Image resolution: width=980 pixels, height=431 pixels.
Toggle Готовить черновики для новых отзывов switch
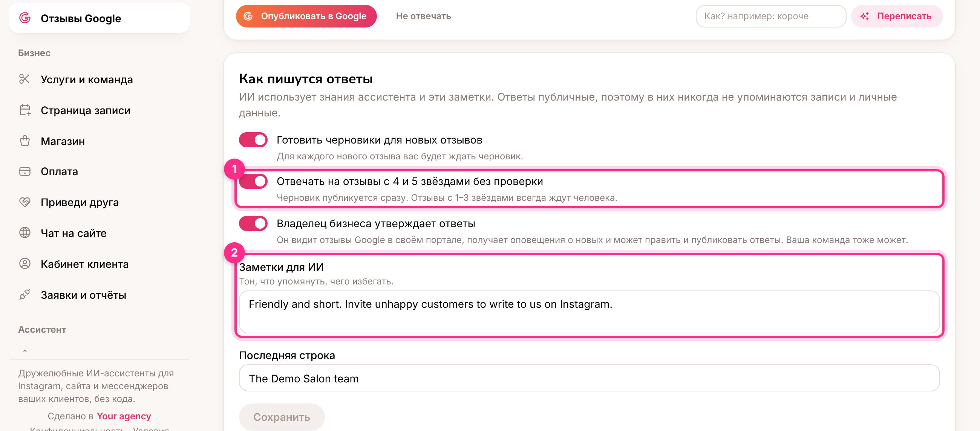pyautogui.click(x=253, y=140)
